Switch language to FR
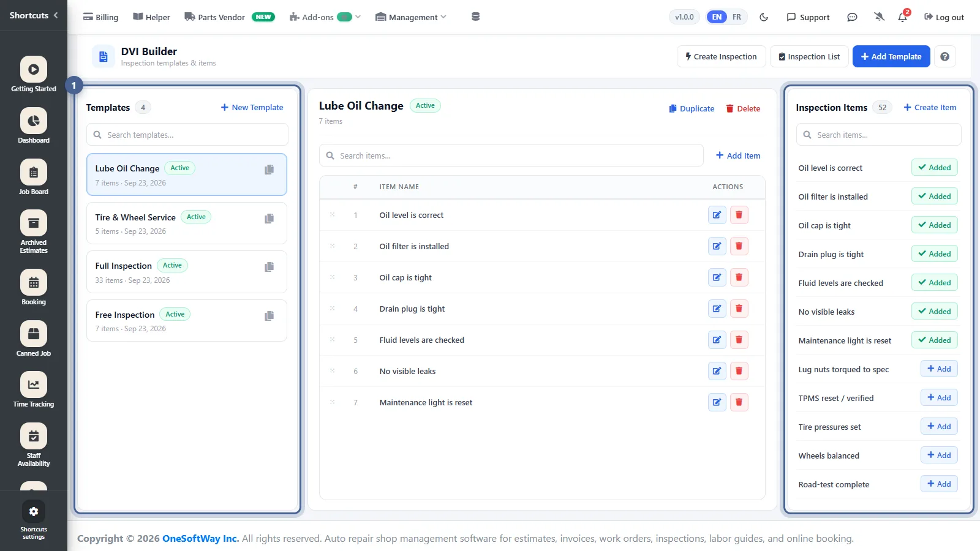 pos(736,17)
